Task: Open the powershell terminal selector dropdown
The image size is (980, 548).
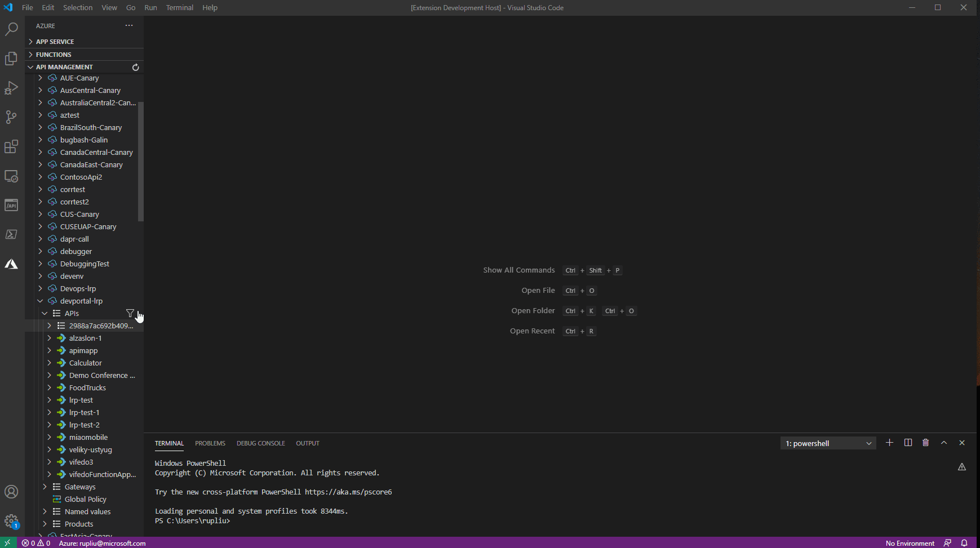Action: (828, 443)
